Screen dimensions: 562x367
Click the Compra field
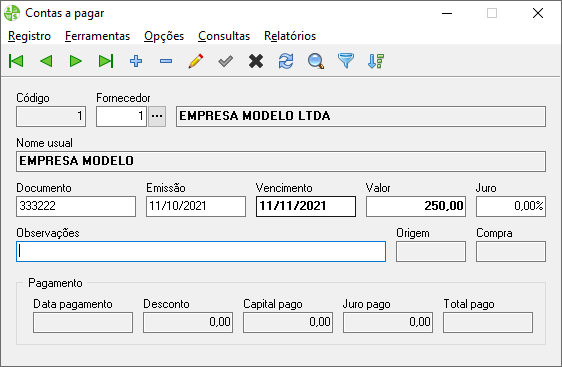tap(511, 251)
